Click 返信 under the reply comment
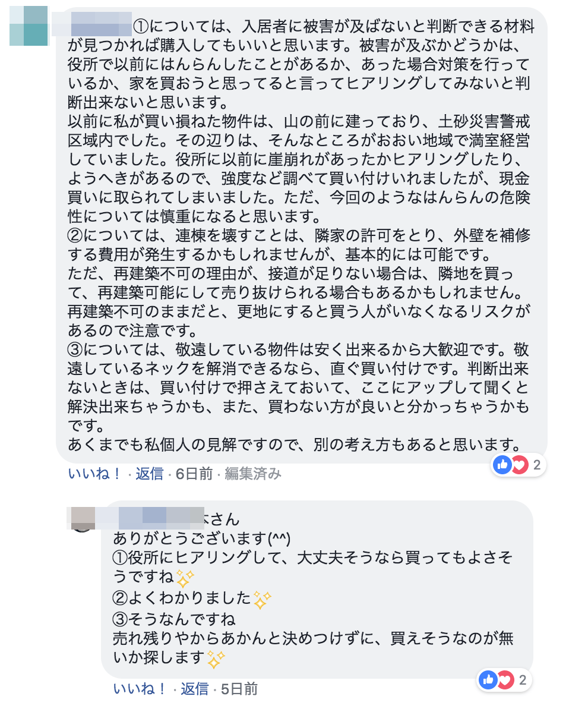Screen dimensions: 588x712 tap(195, 689)
